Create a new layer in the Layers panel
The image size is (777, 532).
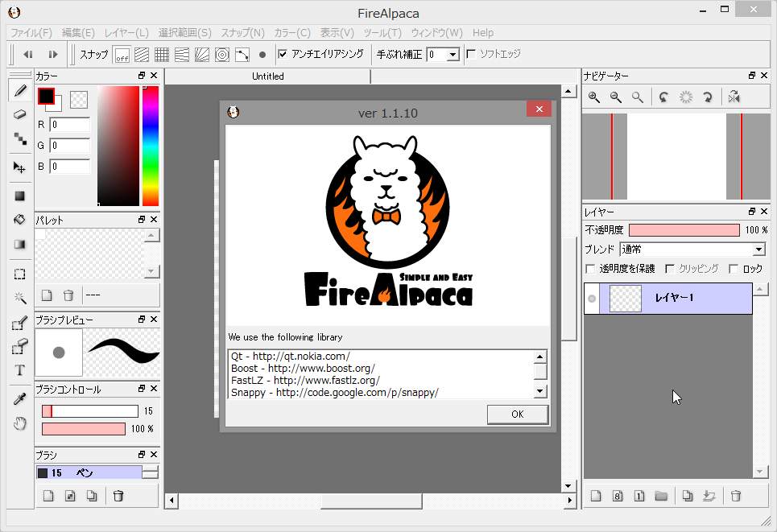(595, 496)
